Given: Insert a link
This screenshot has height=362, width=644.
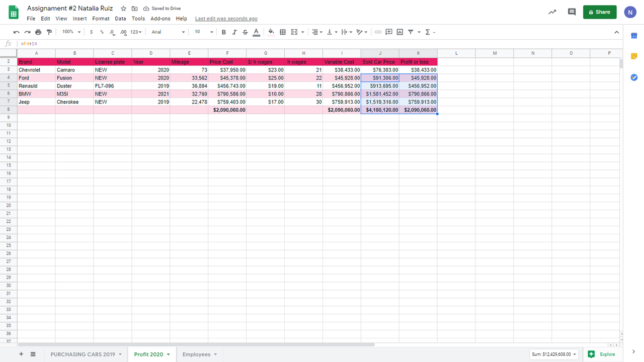Looking at the screenshot, I should click(378, 32).
